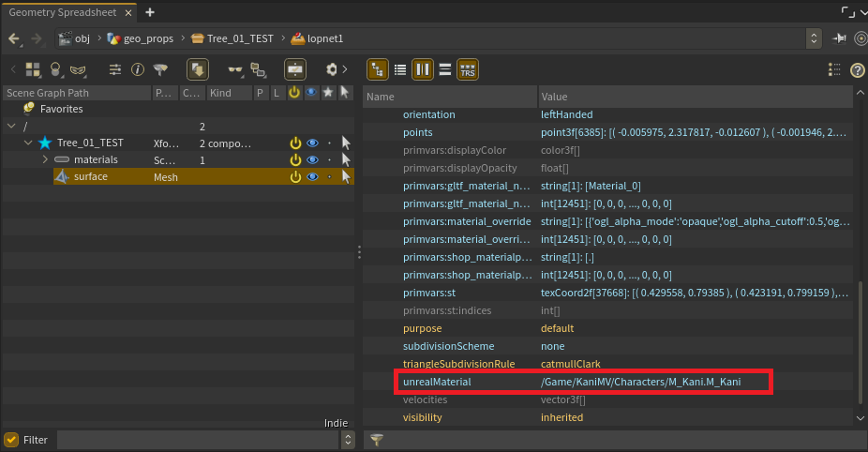Show more tools with right chevron

click(345, 69)
